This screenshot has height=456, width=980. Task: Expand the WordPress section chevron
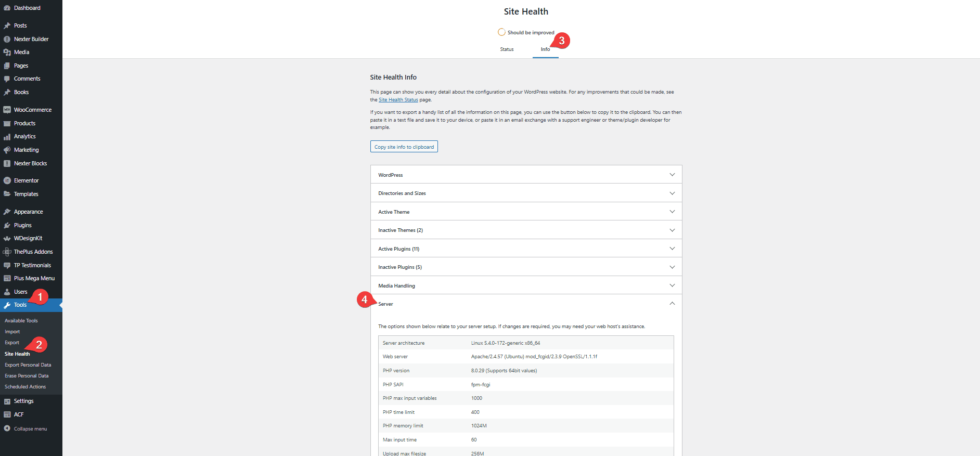tap(672, 175)
